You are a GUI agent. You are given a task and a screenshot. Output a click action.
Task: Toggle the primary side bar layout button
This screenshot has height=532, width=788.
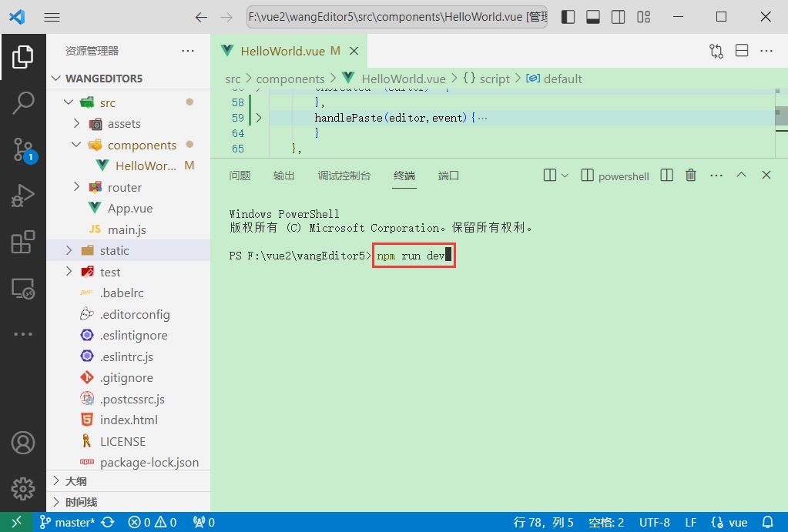coord(568,17)
